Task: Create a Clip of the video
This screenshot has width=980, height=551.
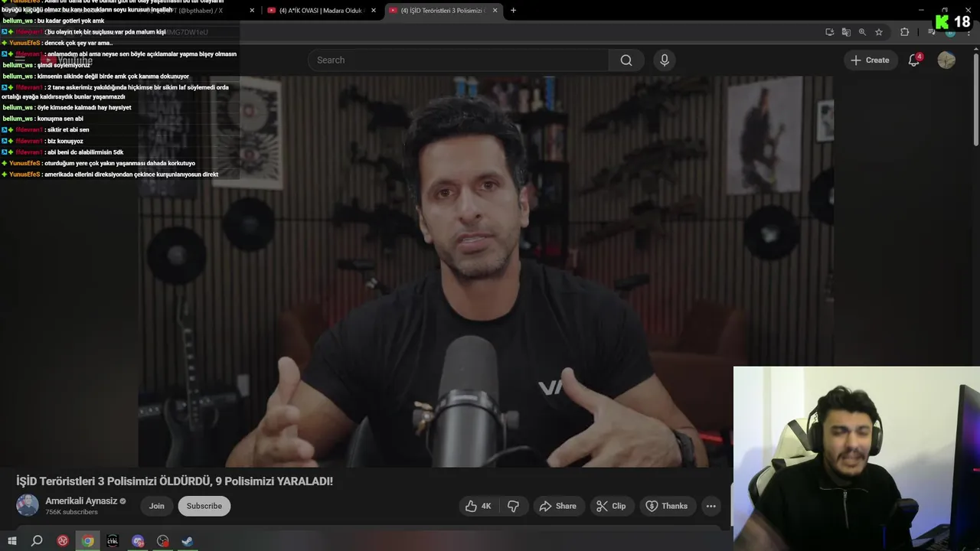Action: click(x=611, y=506)
